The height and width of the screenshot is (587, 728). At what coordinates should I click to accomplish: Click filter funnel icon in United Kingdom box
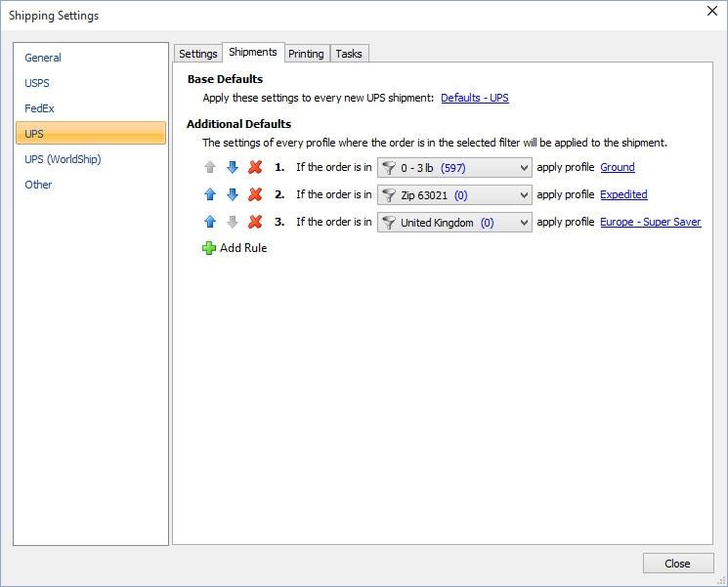click(x=388, y=223)
